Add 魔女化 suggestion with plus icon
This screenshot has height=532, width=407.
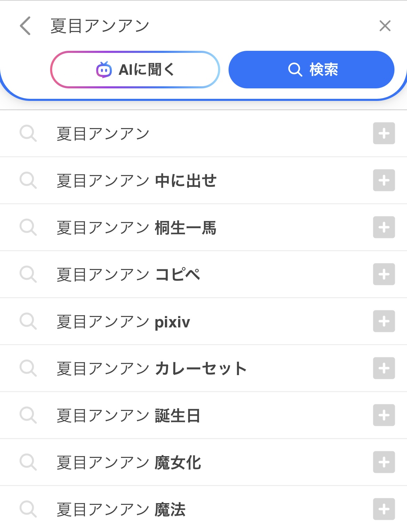click(x=384, y=462)
